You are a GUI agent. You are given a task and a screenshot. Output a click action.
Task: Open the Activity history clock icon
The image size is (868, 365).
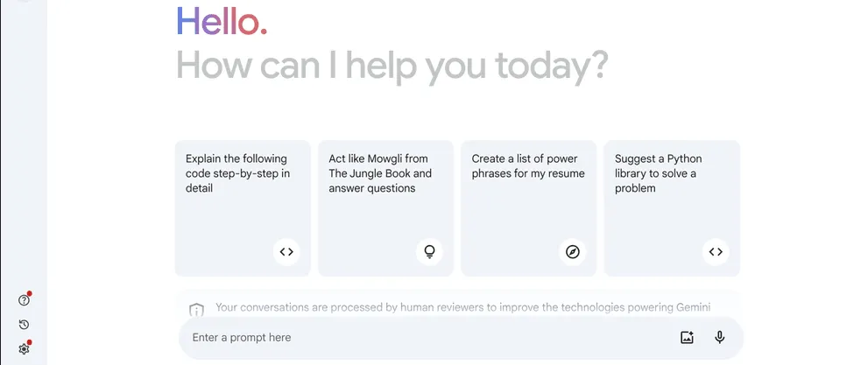point(24,325)
